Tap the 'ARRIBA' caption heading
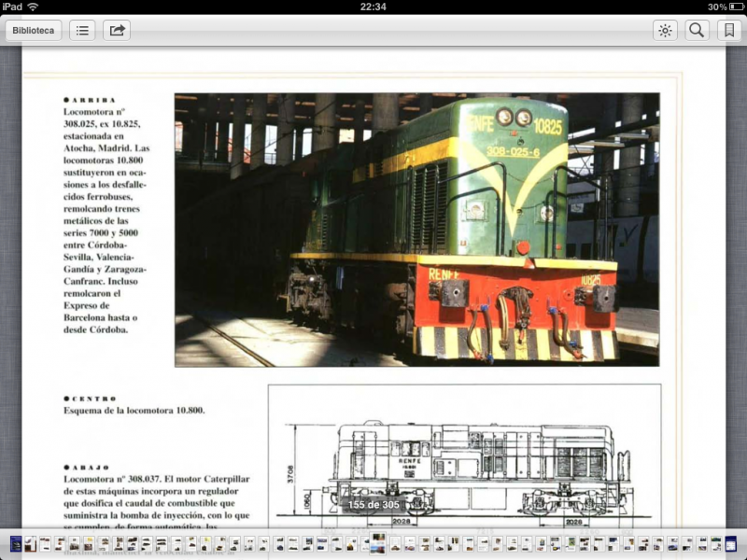The image size is (747, 560). (90, 100)
